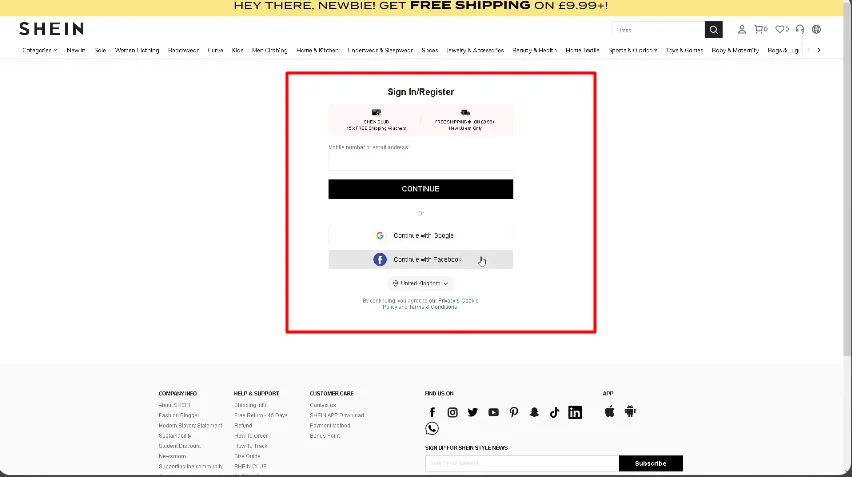
Task: Open the Contact Us footer link
Action: click(323, 405)
